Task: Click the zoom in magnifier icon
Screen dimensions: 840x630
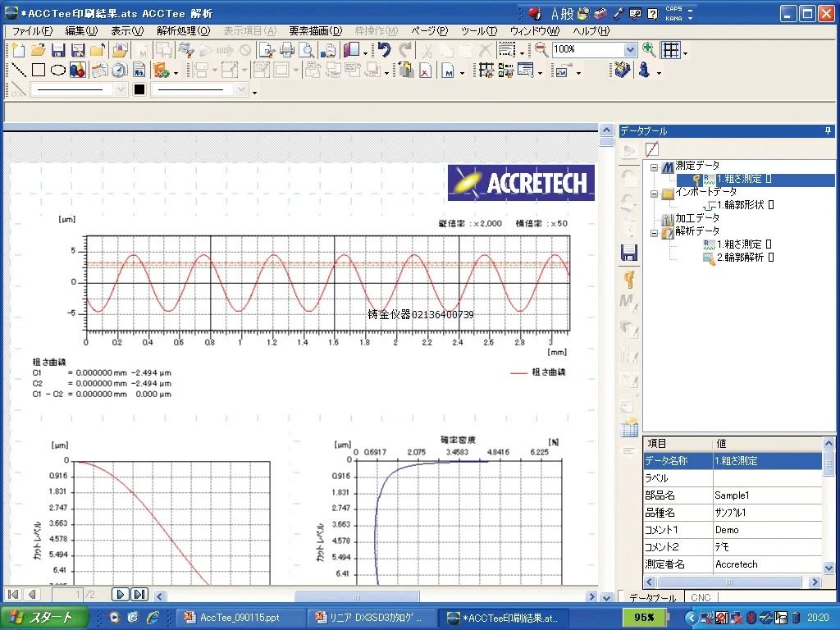Action: coord(649,50)
